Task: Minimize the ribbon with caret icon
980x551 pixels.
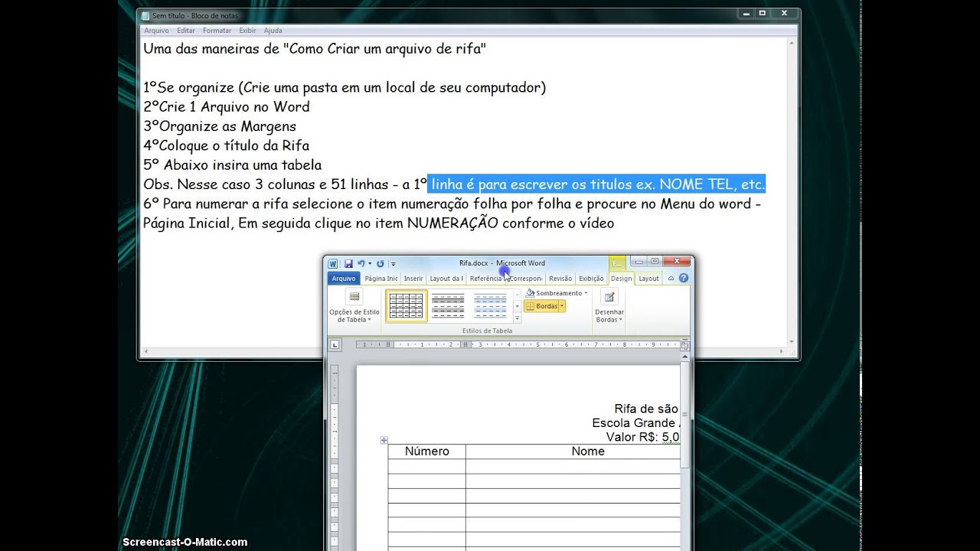Action: (671, 279)
